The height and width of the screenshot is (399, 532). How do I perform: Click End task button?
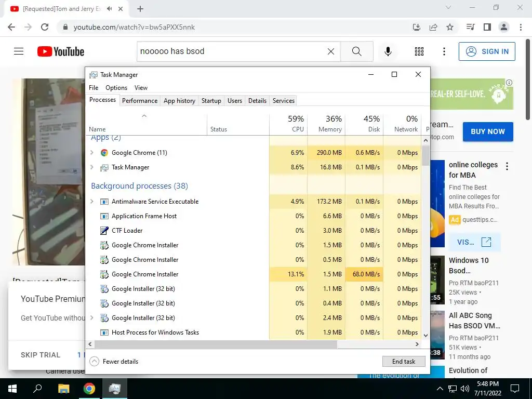tap(404, 362)
